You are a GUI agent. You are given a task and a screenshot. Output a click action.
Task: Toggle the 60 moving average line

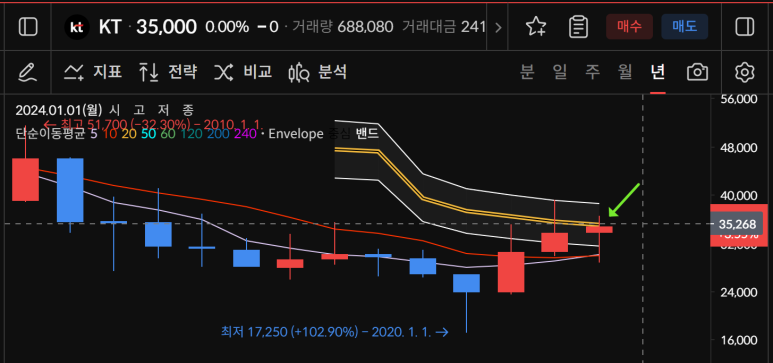pos(168,134)
